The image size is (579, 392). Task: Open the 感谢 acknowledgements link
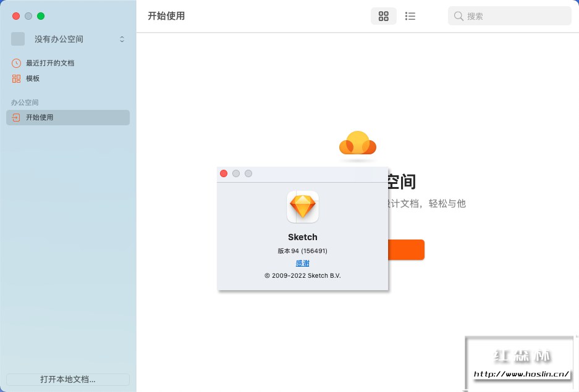pos(302,264)
